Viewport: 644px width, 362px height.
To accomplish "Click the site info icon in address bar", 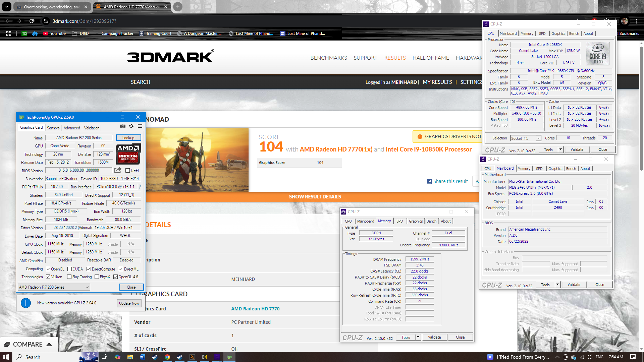I will [x=46, y=21].
